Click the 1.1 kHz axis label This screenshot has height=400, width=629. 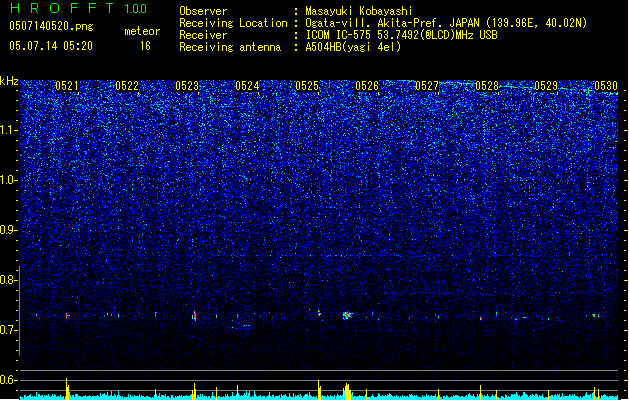pos(9,130)
